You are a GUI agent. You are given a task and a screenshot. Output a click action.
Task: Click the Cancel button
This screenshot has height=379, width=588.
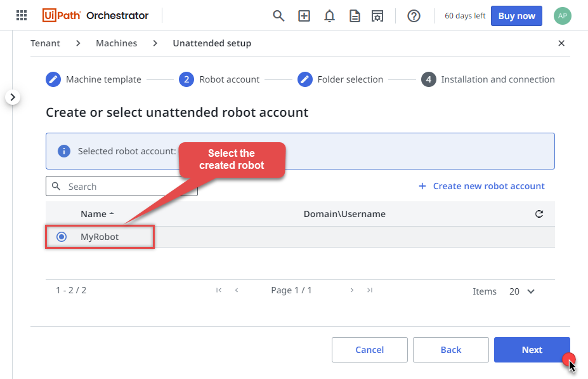pyautogui.click(x=369, y=350)
